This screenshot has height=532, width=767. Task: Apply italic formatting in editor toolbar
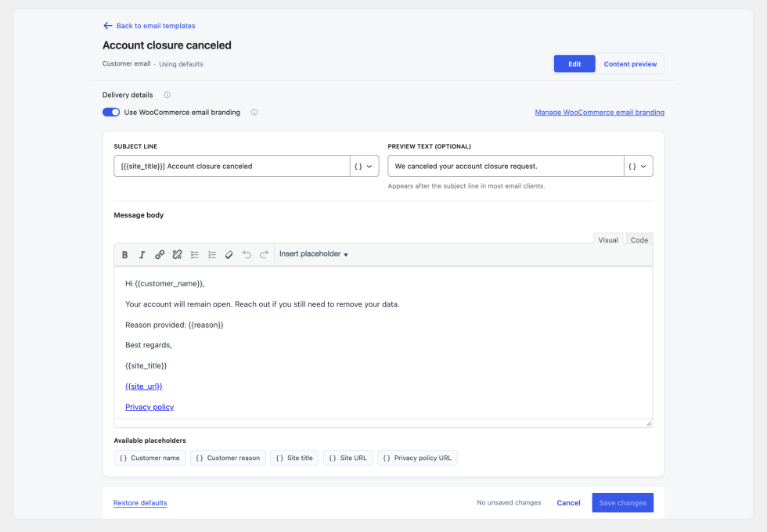142,255
